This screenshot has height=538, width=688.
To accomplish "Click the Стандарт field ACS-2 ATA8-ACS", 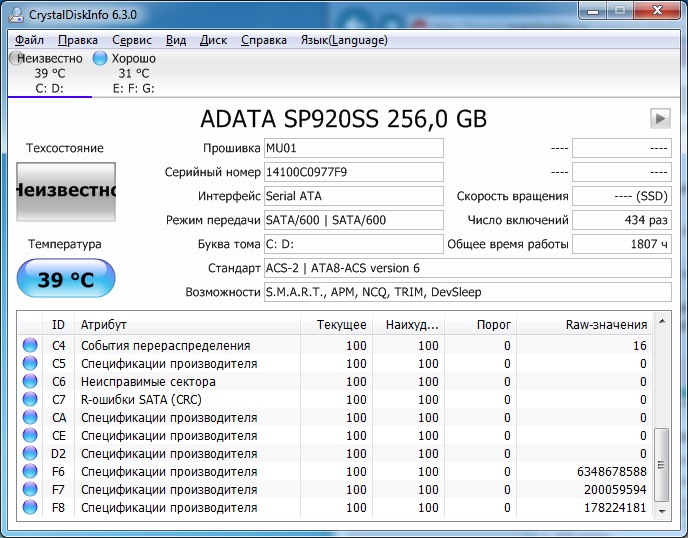I will coord(468,268).
